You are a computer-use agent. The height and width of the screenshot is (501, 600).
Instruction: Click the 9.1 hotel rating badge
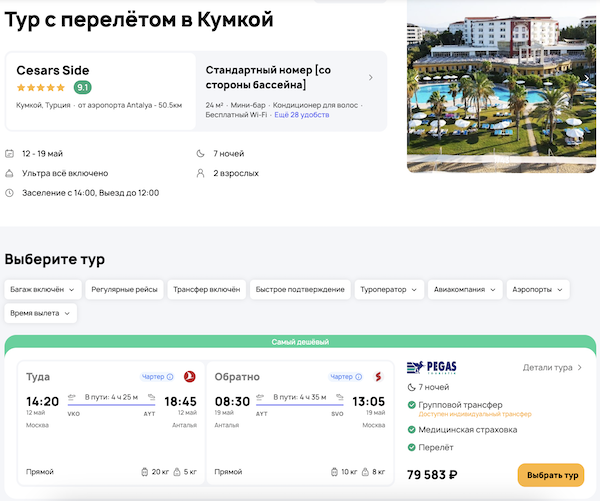pyautogui.click(x=83, y=87)
